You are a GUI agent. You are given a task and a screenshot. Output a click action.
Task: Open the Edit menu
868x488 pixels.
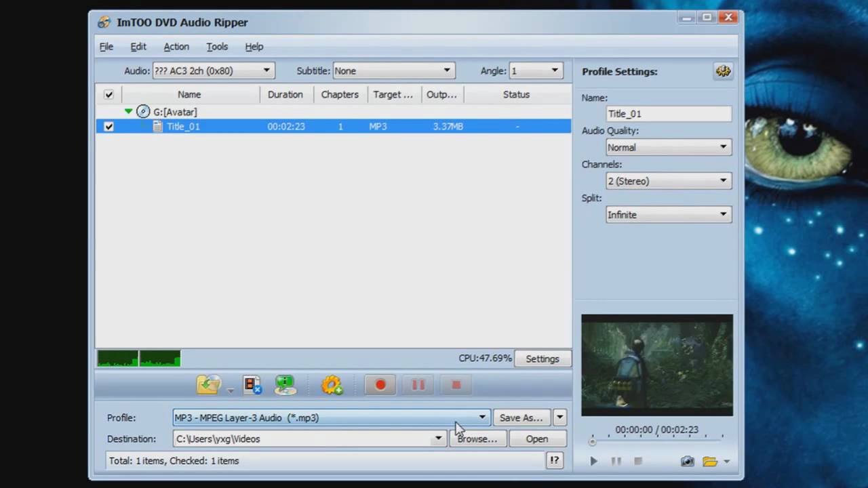(x=138, y=47)
